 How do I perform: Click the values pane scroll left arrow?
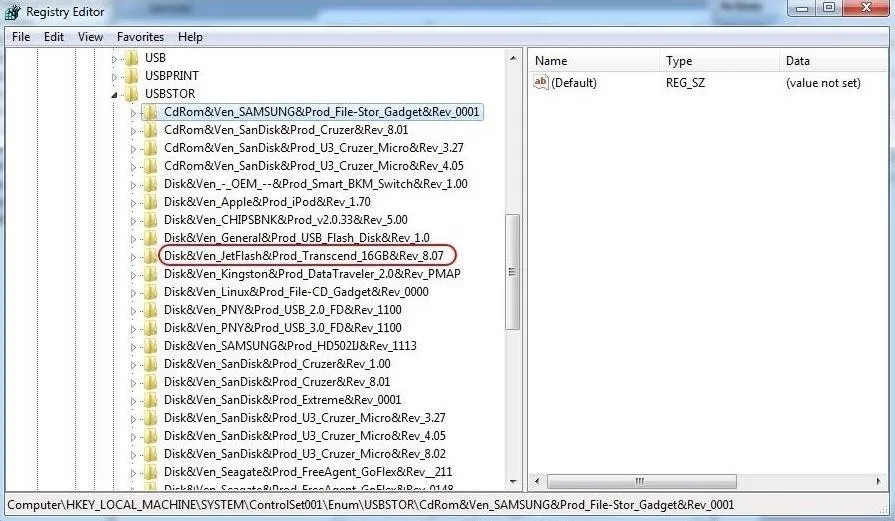coord(537,482)
